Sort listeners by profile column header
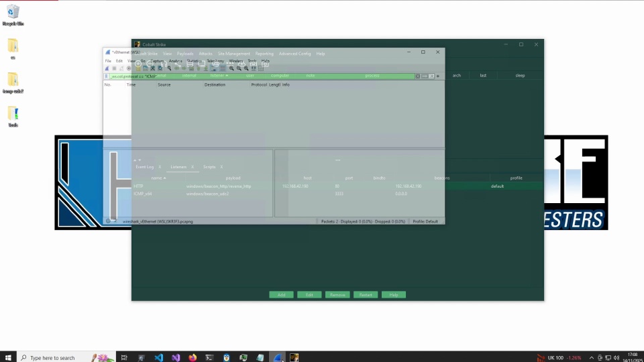Screen dimensions: 644x362 [x=517, y=178]
